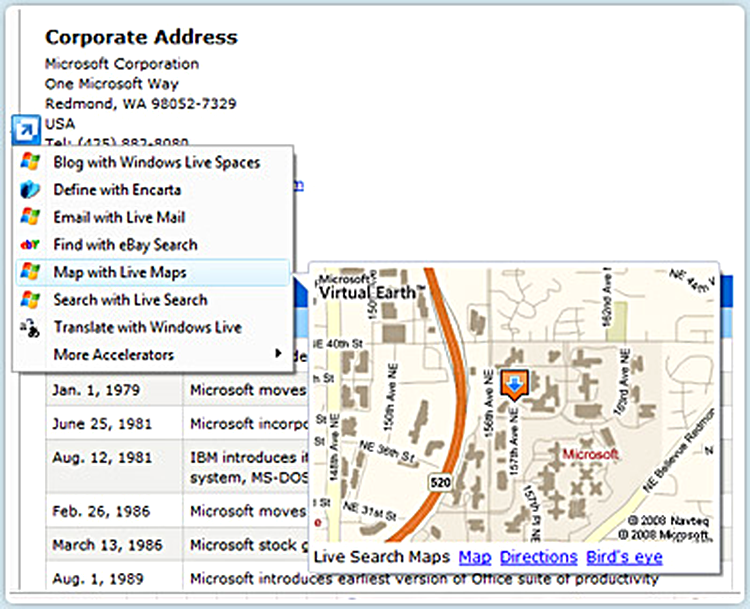Screen dimensions: 750x609
Task: Click the blue Accelerator arrow button
Action: (x=26, y=129)
